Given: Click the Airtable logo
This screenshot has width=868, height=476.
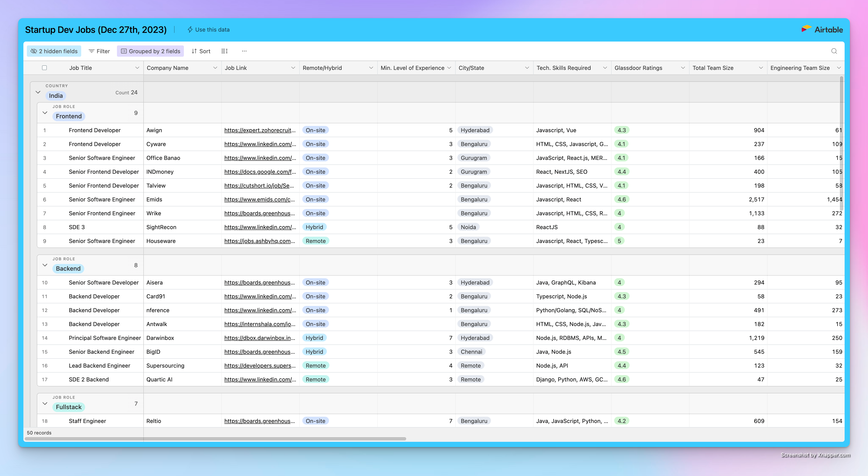Looking at the screenshot, I should 822,30.
